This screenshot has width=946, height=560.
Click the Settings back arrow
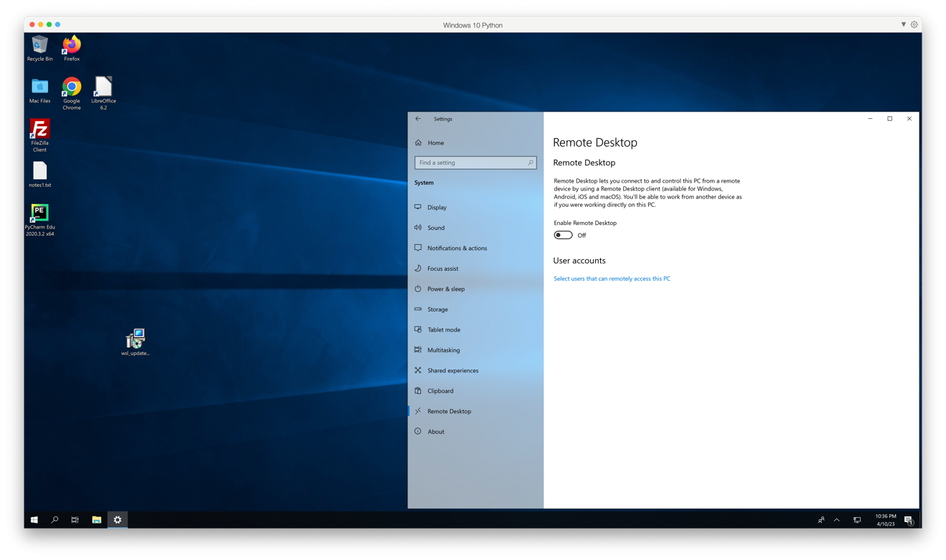pyautogui.click(x=418, y=119)
